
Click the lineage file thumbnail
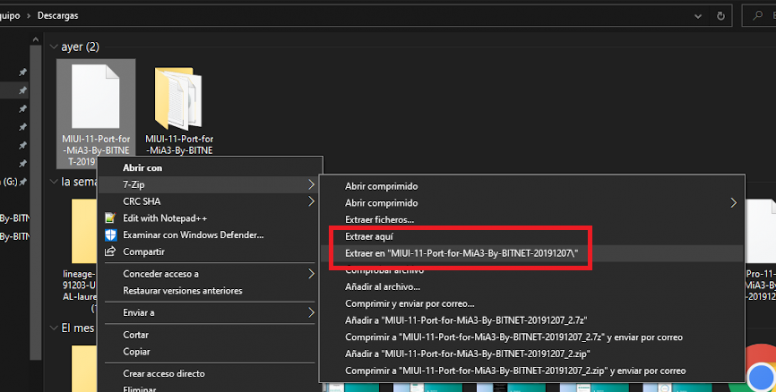click(x=84, y=231)
